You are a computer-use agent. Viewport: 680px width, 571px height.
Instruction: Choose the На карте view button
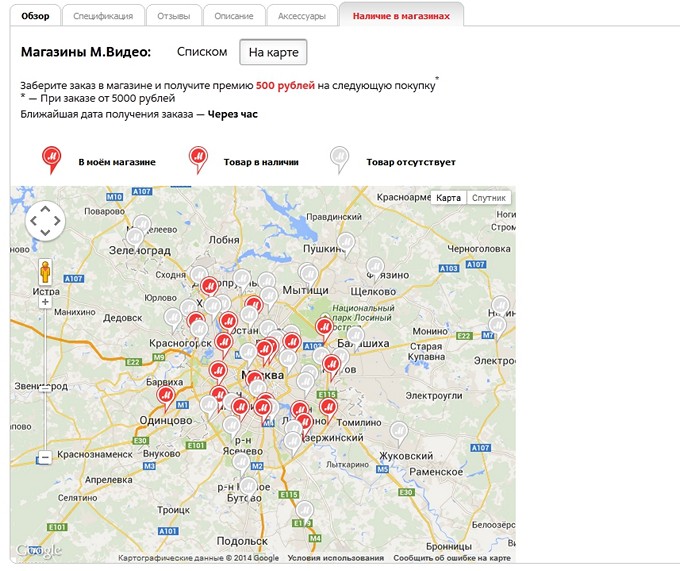(273, 52)
